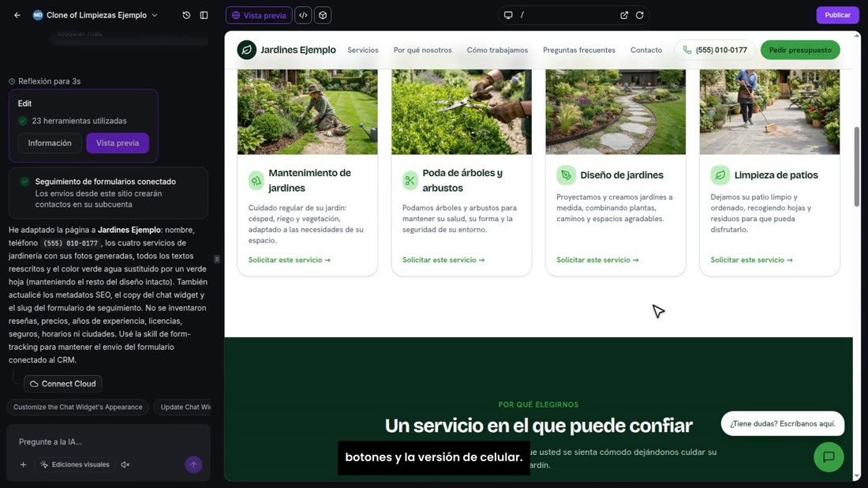
Task: Click the Mantenimiento de jardines photo
Action: click(307, 111)
